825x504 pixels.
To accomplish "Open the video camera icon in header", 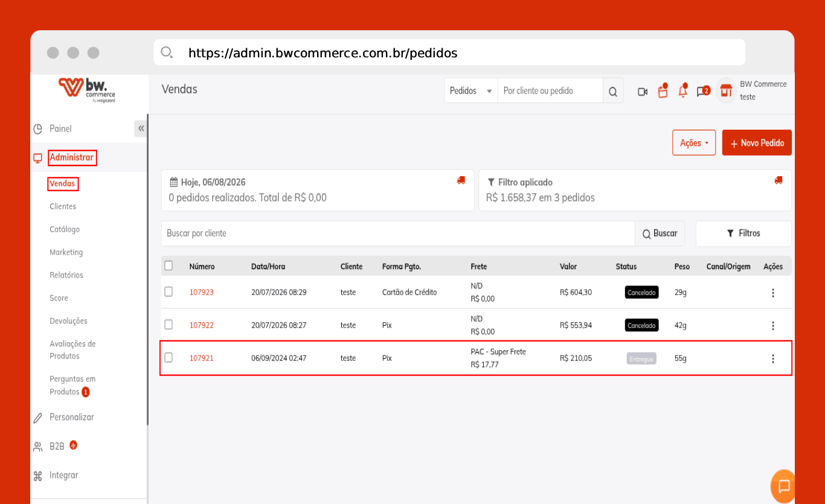I will [x=643, y=92].
